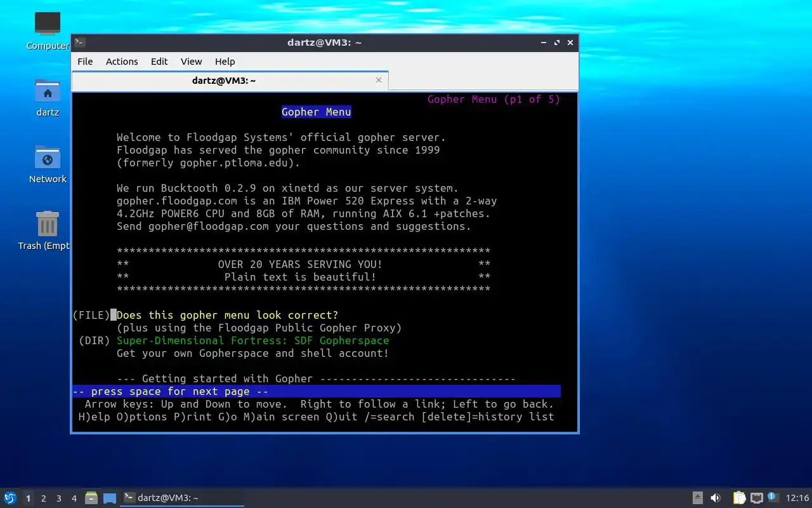Screen dimensions: 812x508
Task: Open the volume control tray icon
Action: 716,498
